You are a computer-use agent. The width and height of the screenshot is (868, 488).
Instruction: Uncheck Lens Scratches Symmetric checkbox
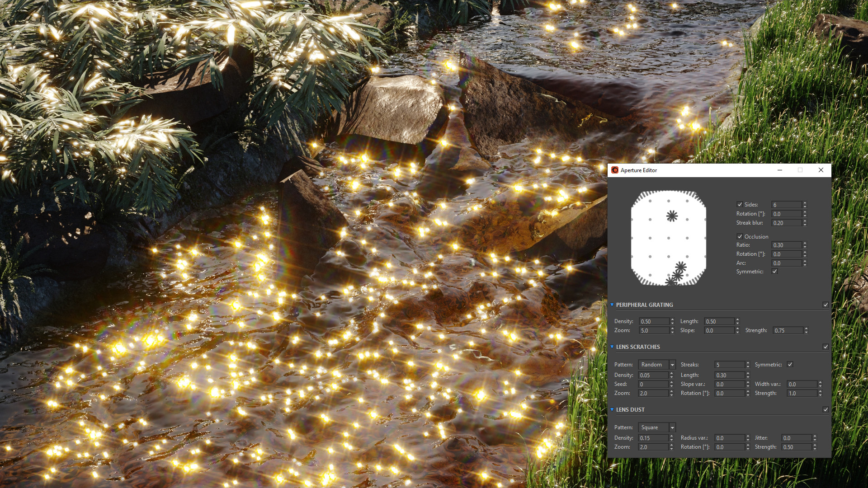pos(790,365)
